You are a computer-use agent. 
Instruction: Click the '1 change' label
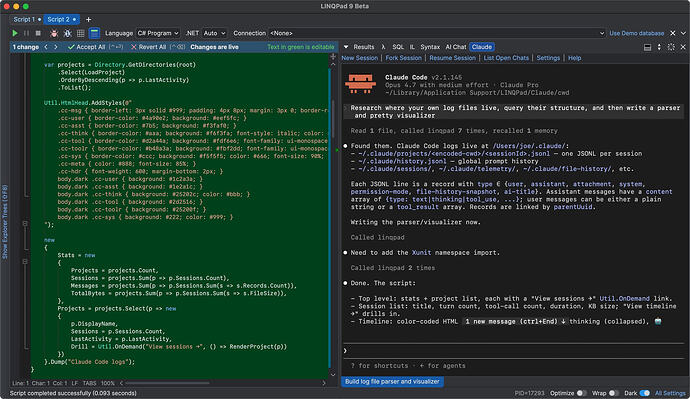click(x=26, y=47)
